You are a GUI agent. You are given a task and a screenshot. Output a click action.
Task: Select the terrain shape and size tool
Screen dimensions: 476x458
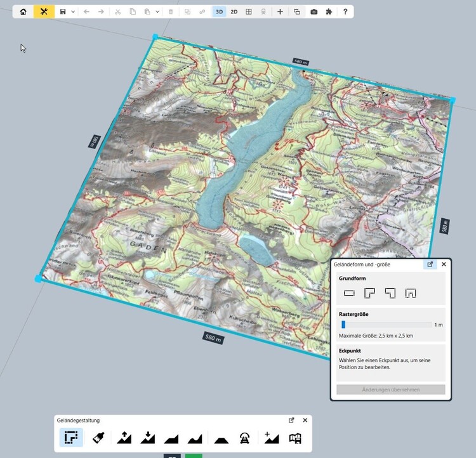pos(71,438)
